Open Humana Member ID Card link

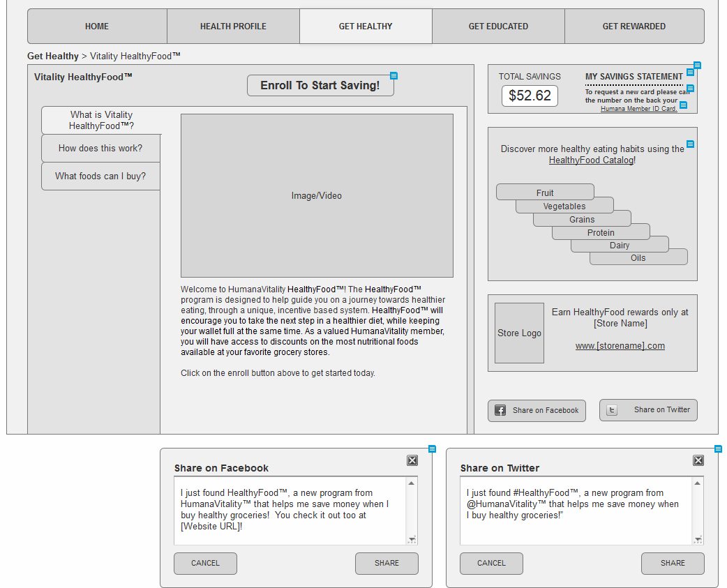tap(639, 108)
